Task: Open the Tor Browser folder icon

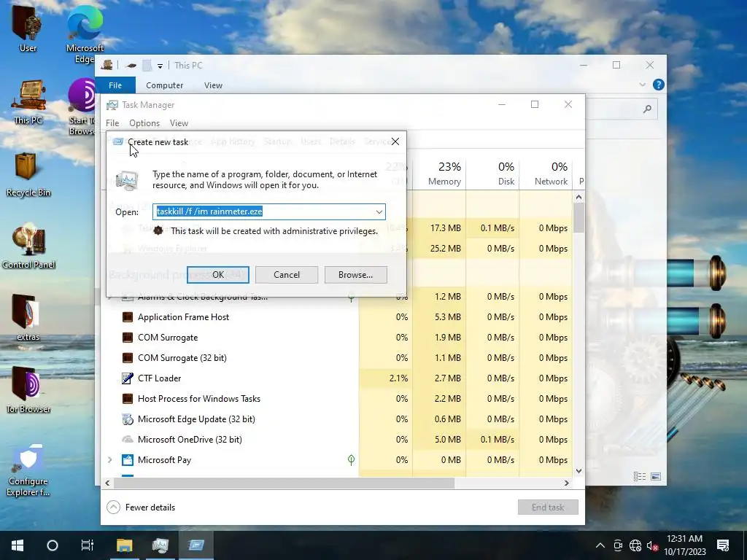Action: coord(28,391)
